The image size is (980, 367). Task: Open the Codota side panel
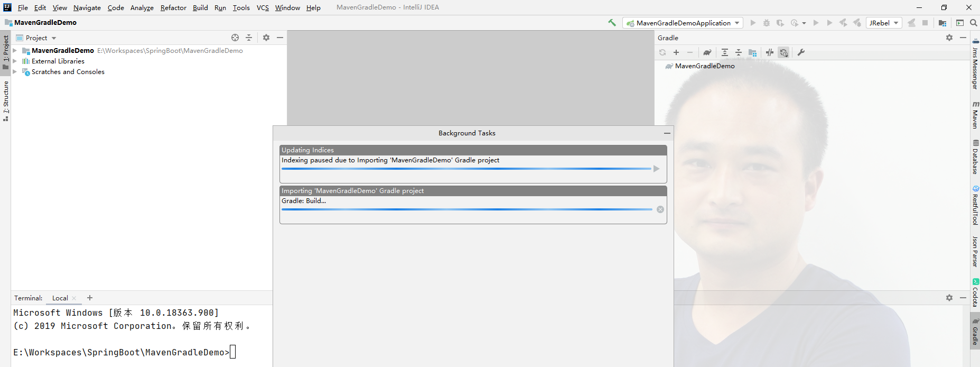[975, 293]
